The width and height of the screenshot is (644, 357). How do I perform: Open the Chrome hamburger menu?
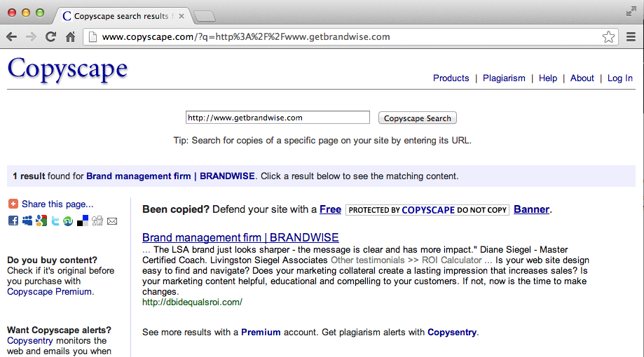click(x=631, y=37)
